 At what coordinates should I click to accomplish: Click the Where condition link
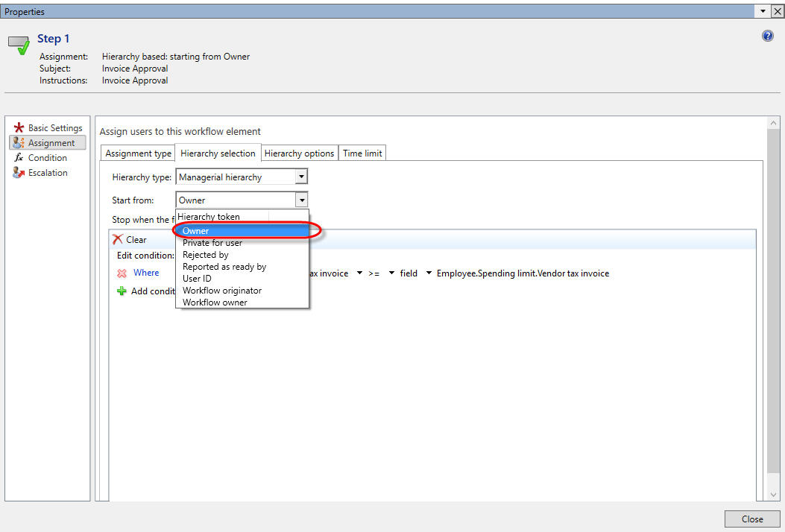(146, 273)
